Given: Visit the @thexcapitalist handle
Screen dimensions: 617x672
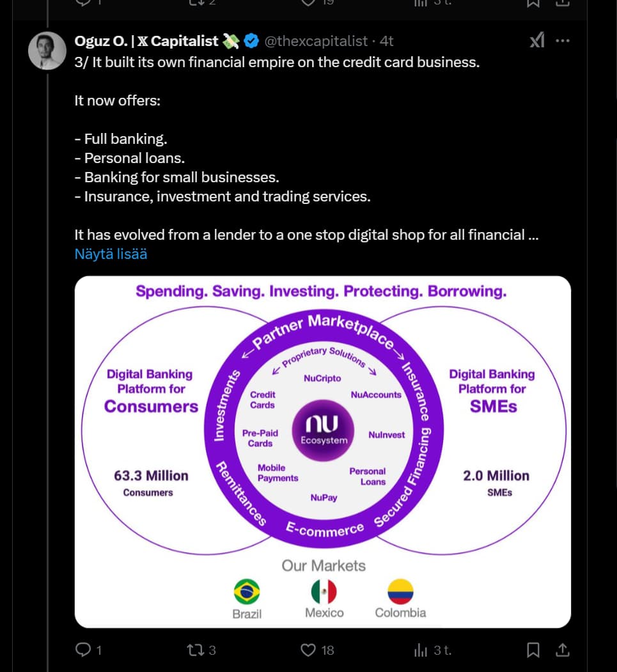Looking at the screenshot, I should tap(316, 42).
